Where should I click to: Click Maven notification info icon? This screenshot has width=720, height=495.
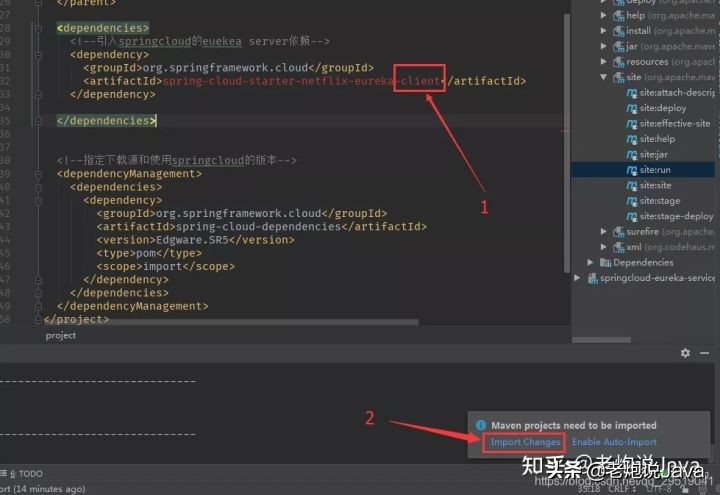coord(481,425)
